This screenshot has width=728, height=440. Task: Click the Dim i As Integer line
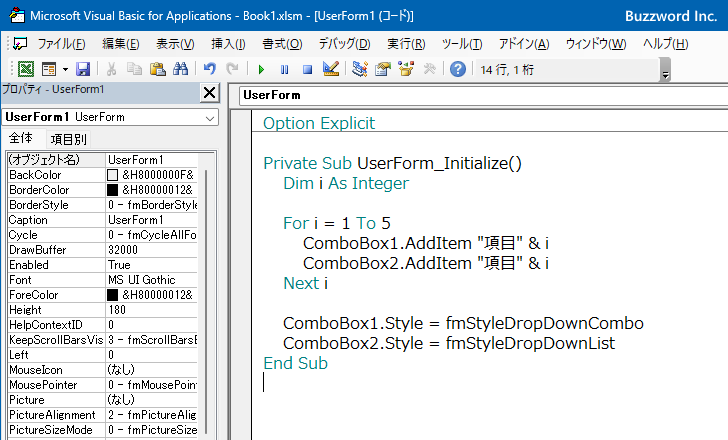coord(346,183)
